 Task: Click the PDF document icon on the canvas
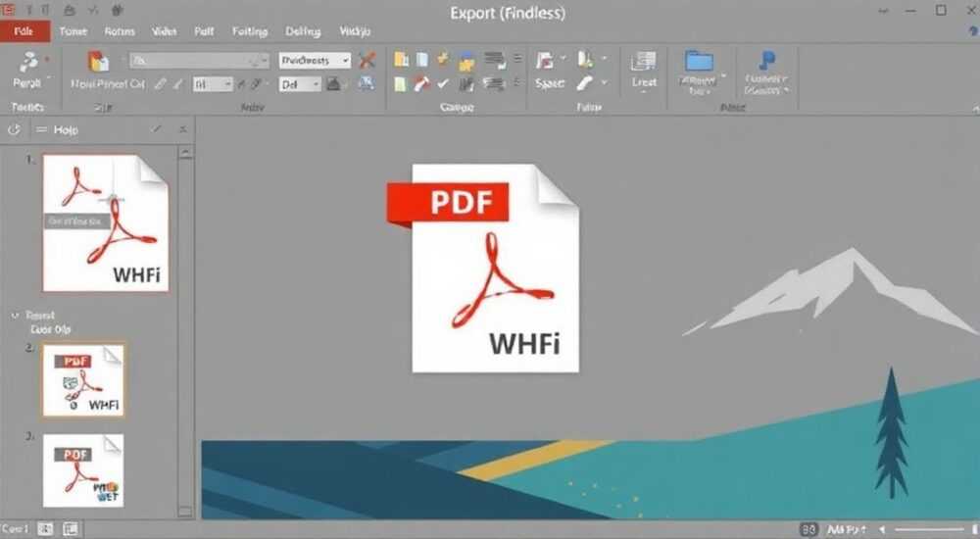[485, 269]
